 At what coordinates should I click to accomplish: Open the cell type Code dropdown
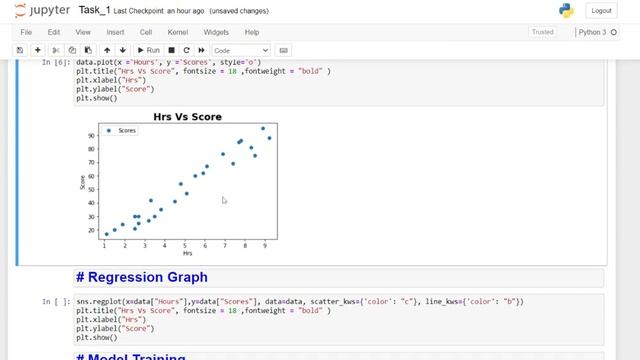(241, 51)
